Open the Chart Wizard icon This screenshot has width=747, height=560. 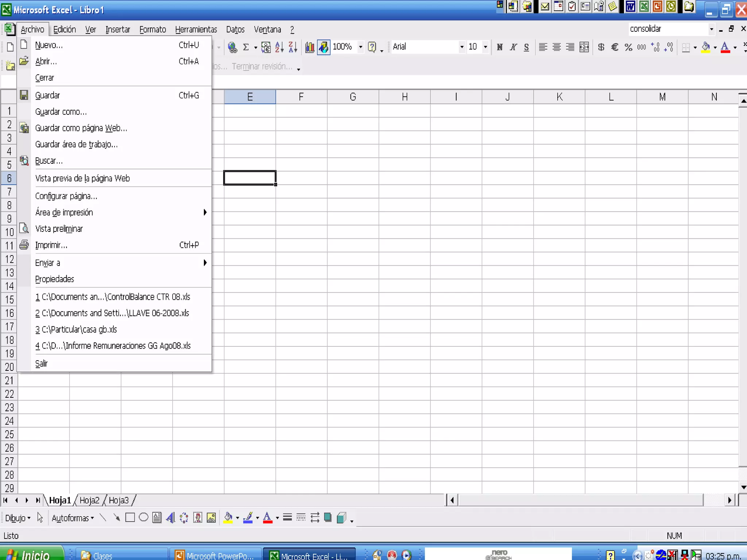[310, 47]
